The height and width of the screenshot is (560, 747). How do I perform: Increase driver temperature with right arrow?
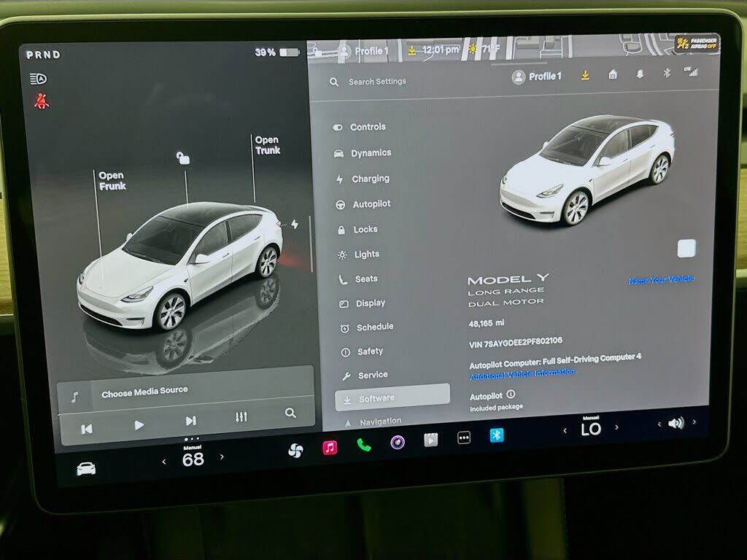click(x=222, y=457)
